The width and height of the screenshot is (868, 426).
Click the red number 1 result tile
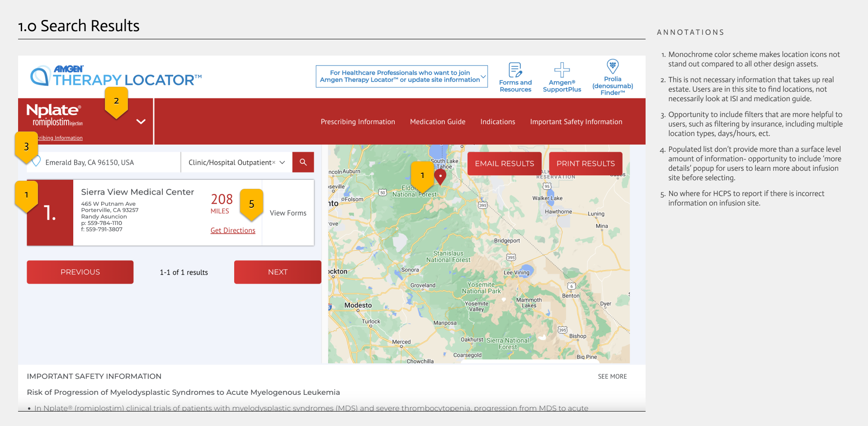(x=50, y=213)
